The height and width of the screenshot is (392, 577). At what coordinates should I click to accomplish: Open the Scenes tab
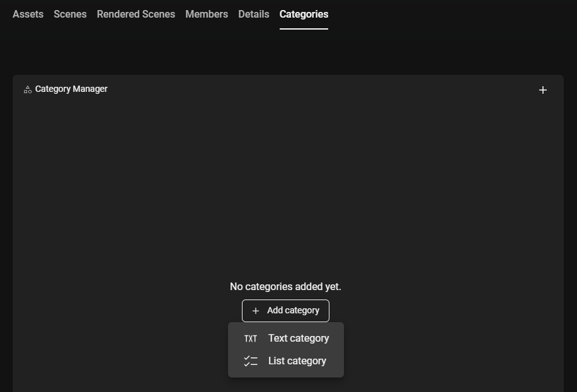(70, 14)
